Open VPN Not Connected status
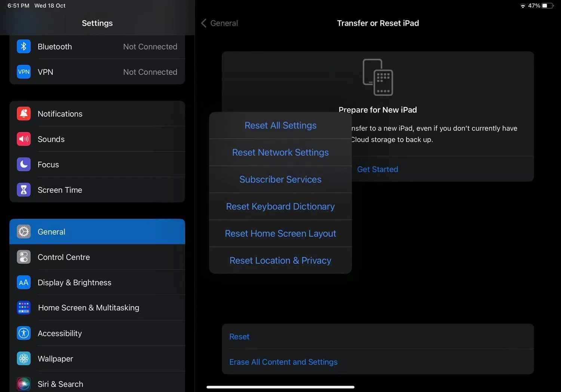The height and width of the screenshot is (392, 561). (x=150, y=72)
